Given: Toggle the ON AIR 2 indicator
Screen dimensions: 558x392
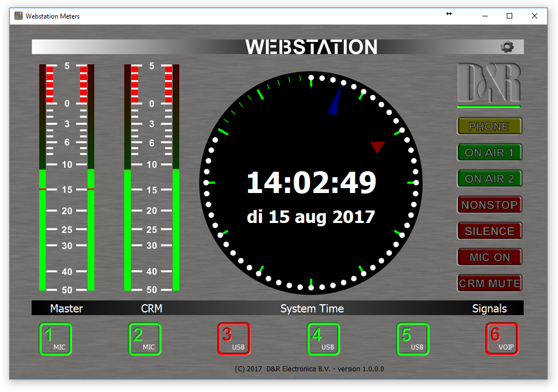Looking at the screenshot, I should (489, 178).
